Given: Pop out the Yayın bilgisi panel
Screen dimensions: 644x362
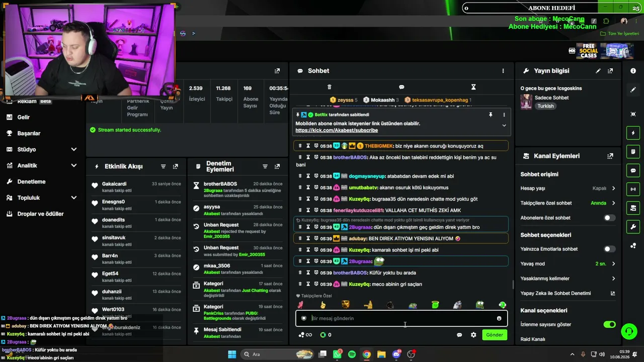Looking at the screenshot, I should click(610, 71).
